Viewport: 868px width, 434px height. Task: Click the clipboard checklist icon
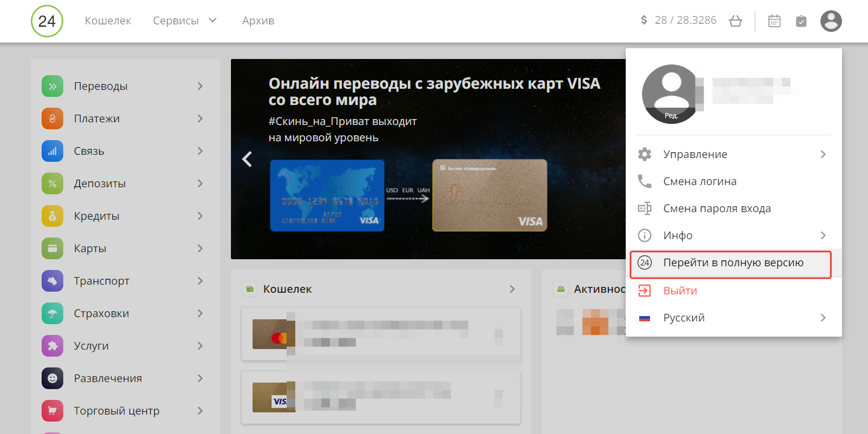coord(801,21)
